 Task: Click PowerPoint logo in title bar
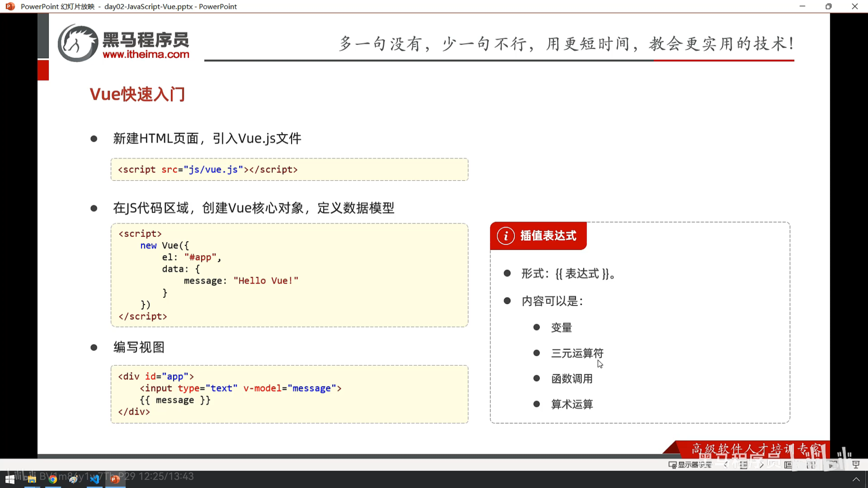click(10, 6)
